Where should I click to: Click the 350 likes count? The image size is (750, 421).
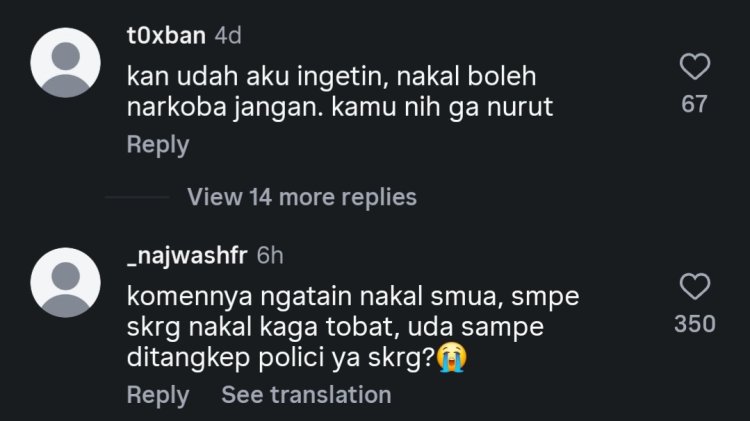[x=695, y=324]
